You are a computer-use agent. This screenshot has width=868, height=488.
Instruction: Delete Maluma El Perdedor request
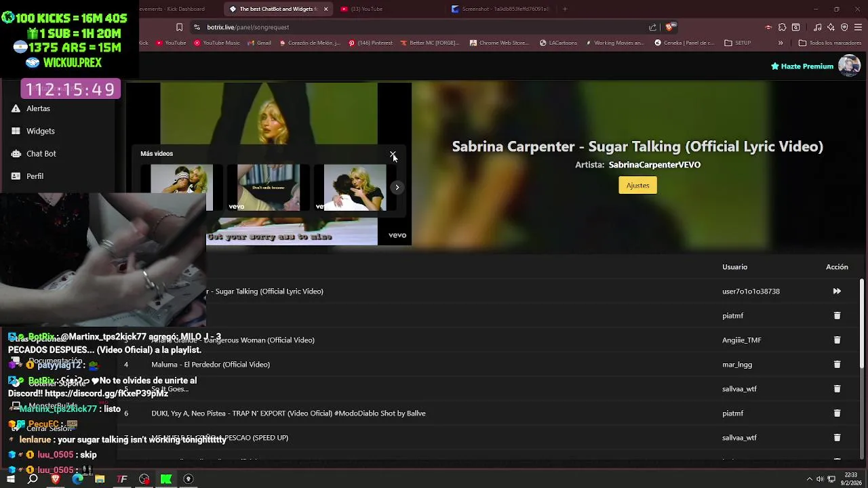837,365
